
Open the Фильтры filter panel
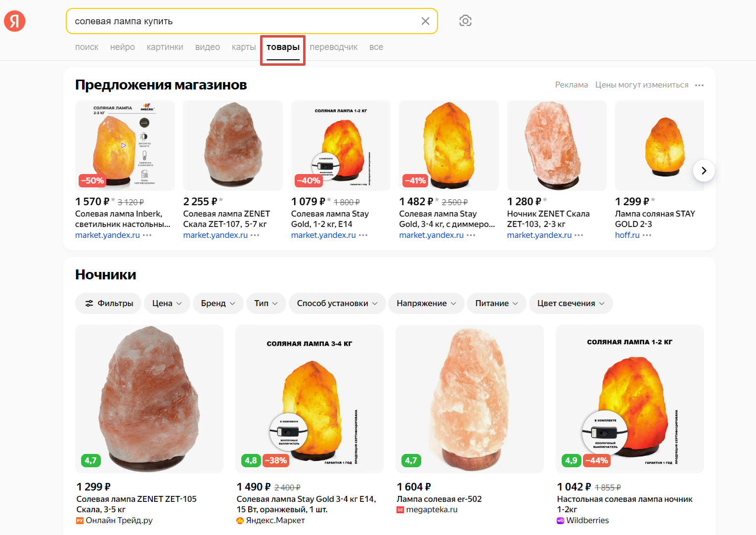[x=108, y=303]
